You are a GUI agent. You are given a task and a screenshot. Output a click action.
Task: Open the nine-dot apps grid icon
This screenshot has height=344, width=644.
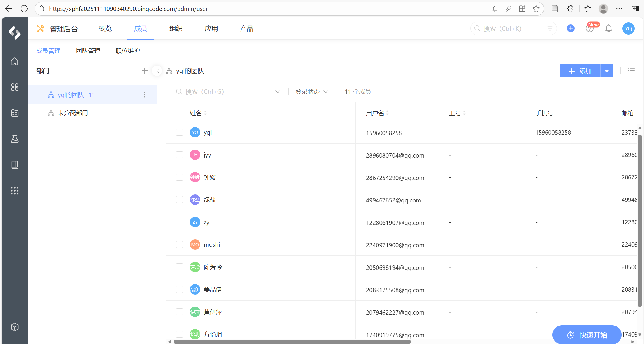[15, 191]
